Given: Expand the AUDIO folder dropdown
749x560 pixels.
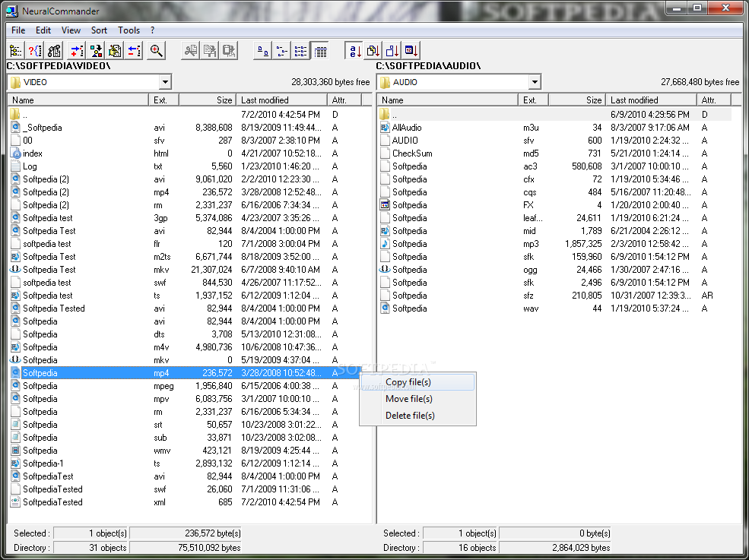Looking at the screenshot, I should pyautogui.click(x=535, y=82).
